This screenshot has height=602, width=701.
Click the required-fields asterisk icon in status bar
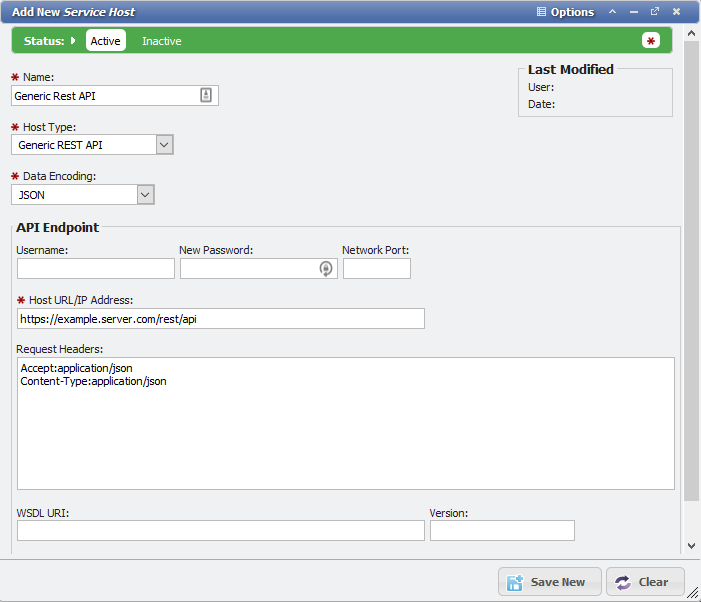click(x=651, y=41)
